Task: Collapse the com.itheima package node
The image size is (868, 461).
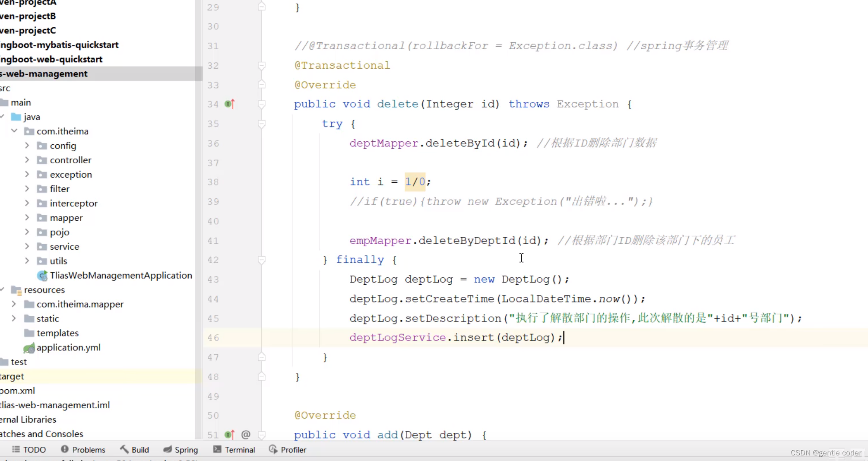Action: (x=14, y=130)
